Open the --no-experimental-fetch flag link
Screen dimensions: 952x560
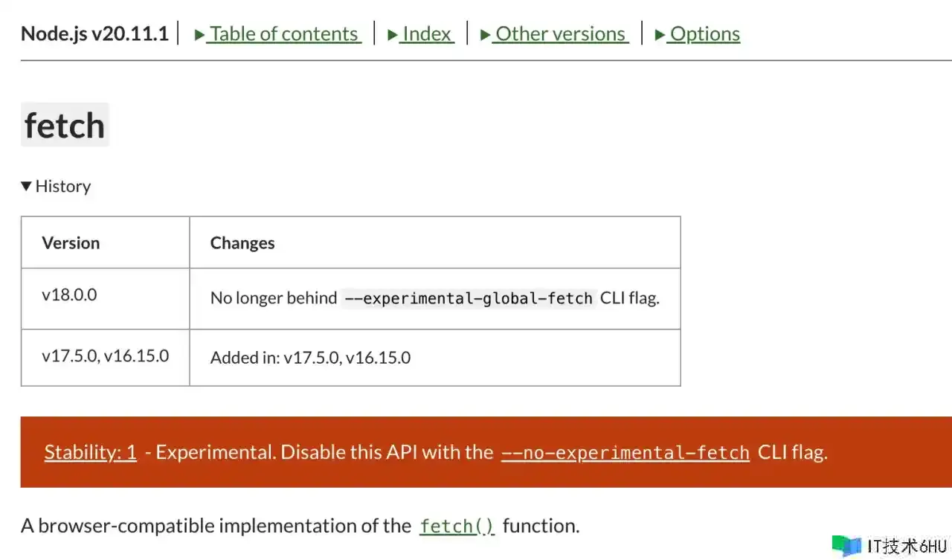tap(625, 452)
